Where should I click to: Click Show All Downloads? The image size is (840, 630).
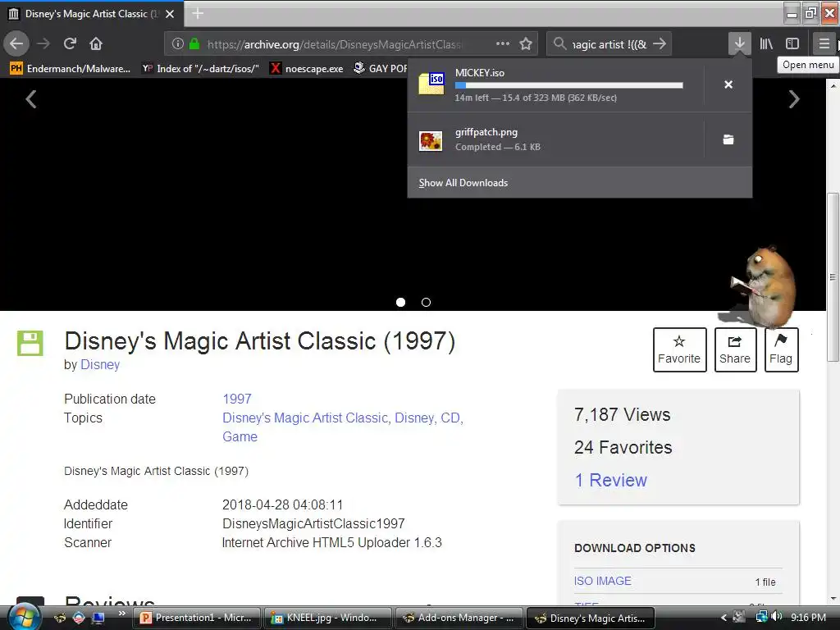pos(463,183)
